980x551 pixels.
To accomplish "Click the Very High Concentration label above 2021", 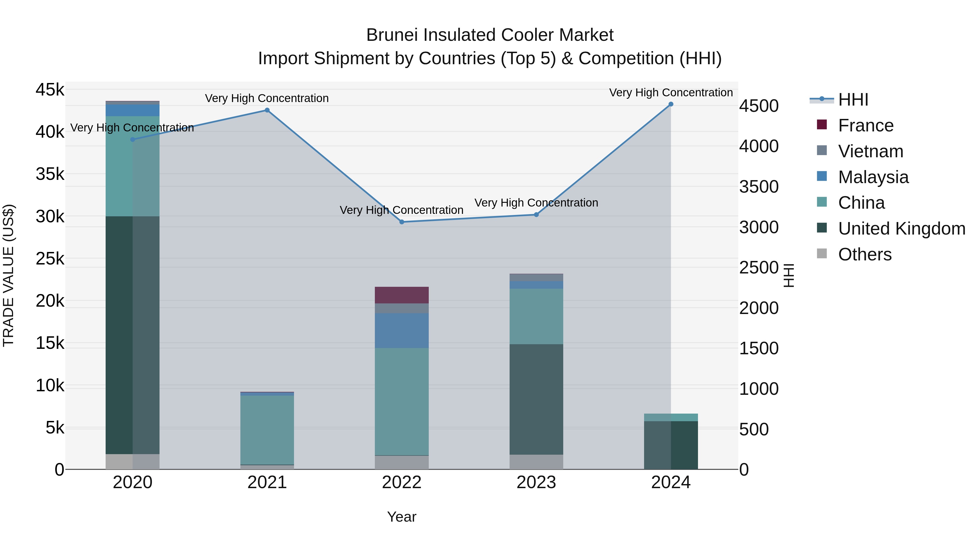I will pyautogui.click(x=267, y=98).
